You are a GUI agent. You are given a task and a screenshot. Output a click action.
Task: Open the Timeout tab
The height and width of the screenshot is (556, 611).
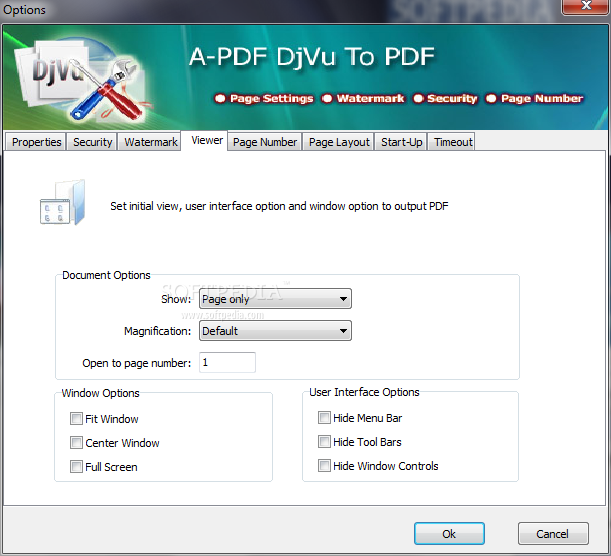click(x=453, y=142)
